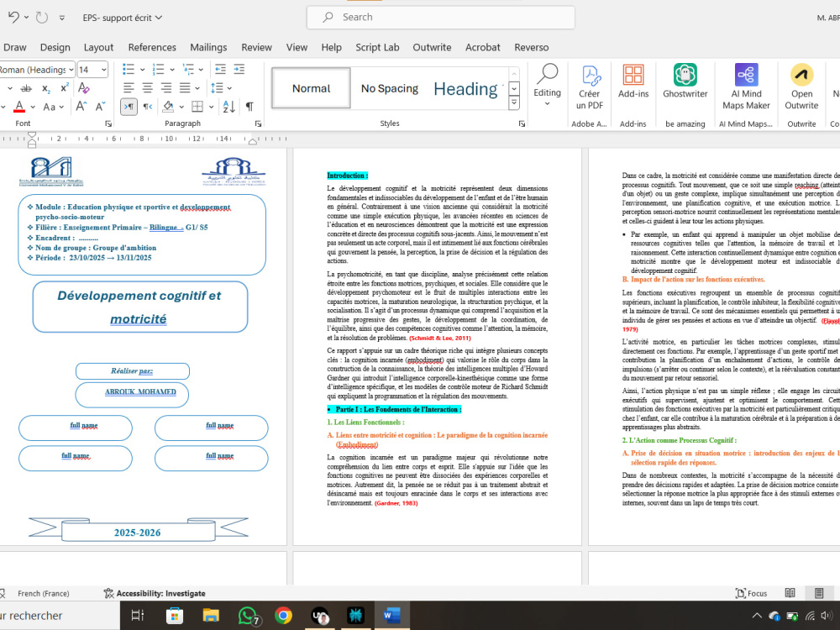Image resolution: width=840 pixels, height=630 pixels.
Task: Switch to Read Mode view icon
Action: [790, 593]
